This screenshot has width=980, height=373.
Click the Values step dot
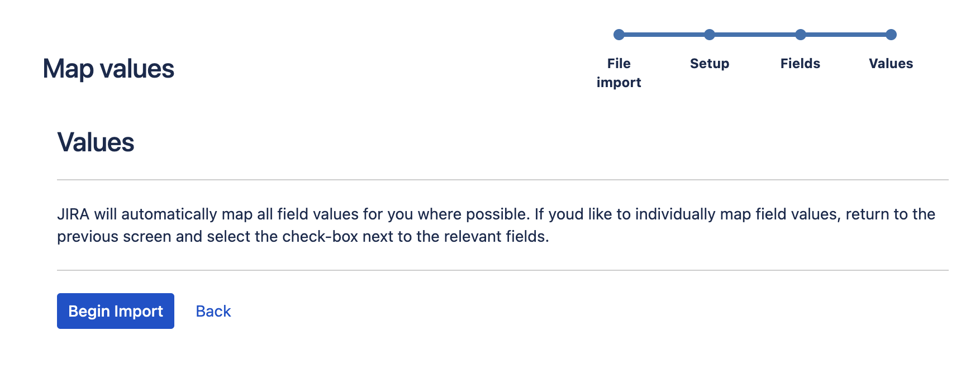click(x=891, y=35)
